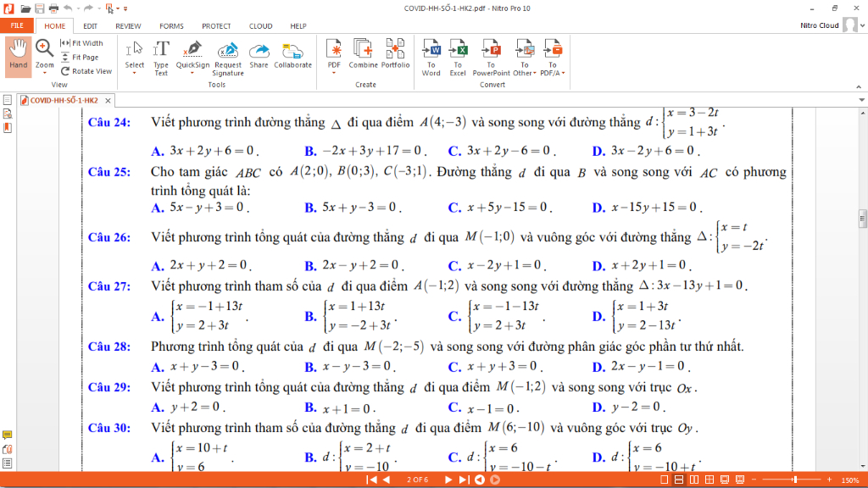Image resolution: width=868 pixels, height=488 pixels.
Task: Collapse the ribbon with chevron
Action: click(859, 87)
